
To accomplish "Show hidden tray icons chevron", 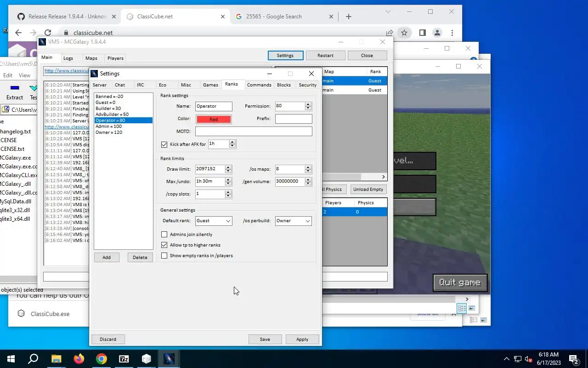I will click(x=507, y=359).
